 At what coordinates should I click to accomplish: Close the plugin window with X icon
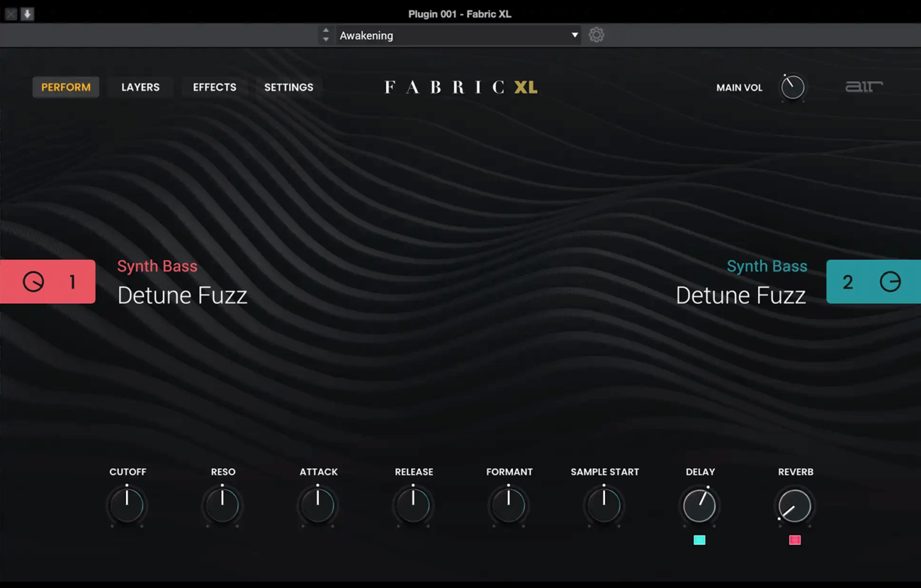coord(11,13)
